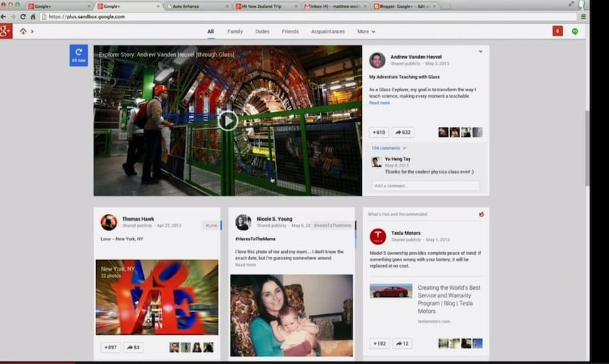Open the Thomas Hawk name link
Image resolution: width=609 pixels, height=364 pixels.
tap(138, 219)
